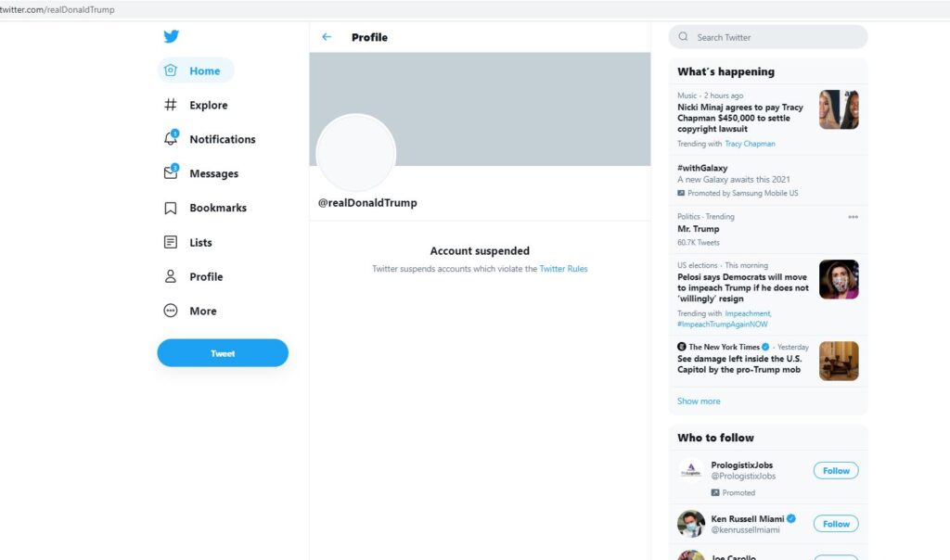Click the search magnifier icon
The height and width of the screenshot is (560, 950).
pyautogui.click(x=684, y=37)
